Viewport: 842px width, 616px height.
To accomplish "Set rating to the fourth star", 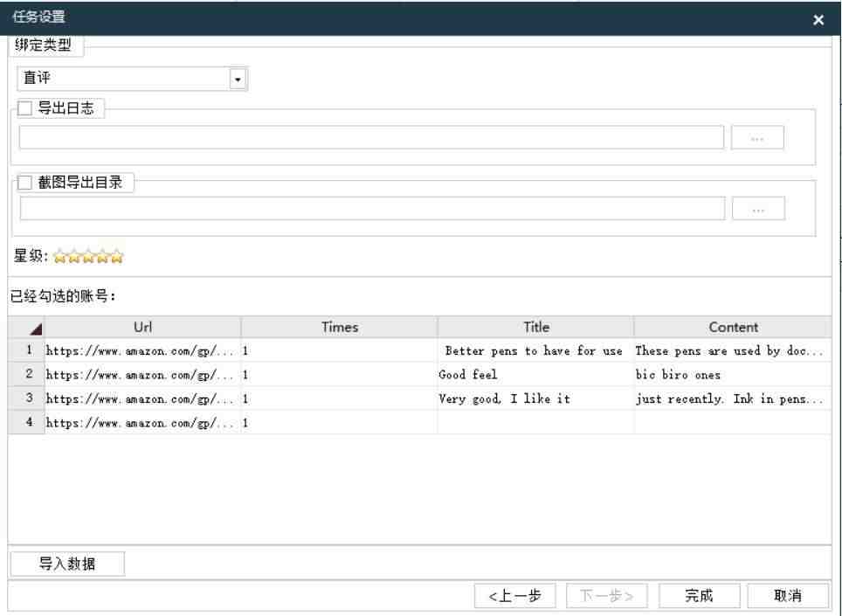I will [x=102, y=257].
